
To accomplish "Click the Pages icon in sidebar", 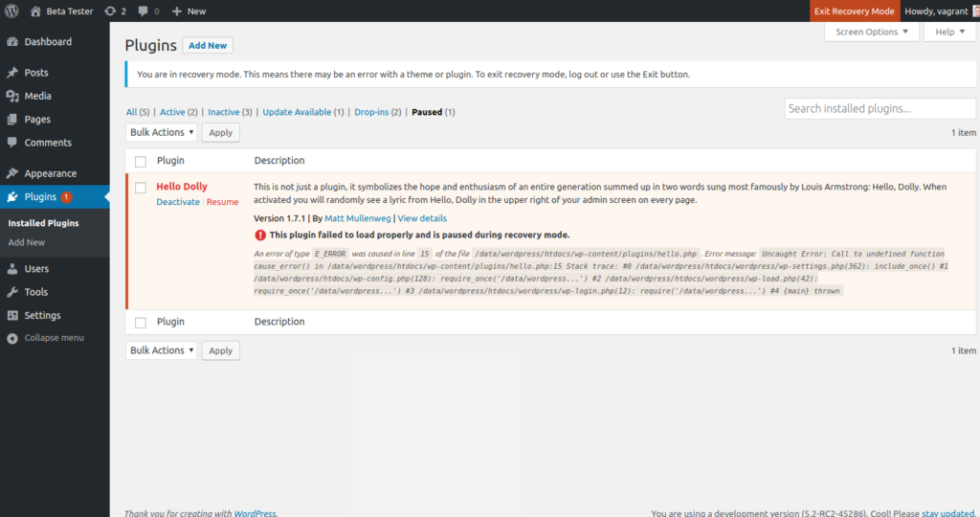I will [x=12, y=119].
